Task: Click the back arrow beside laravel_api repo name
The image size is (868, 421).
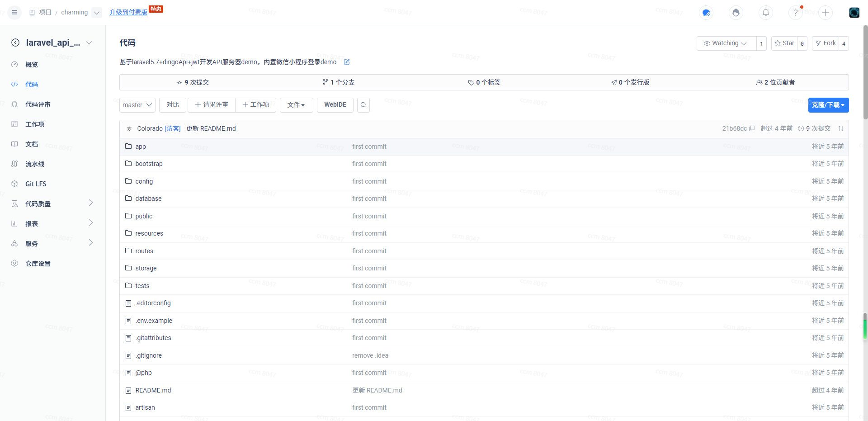Action: (15, 43)
